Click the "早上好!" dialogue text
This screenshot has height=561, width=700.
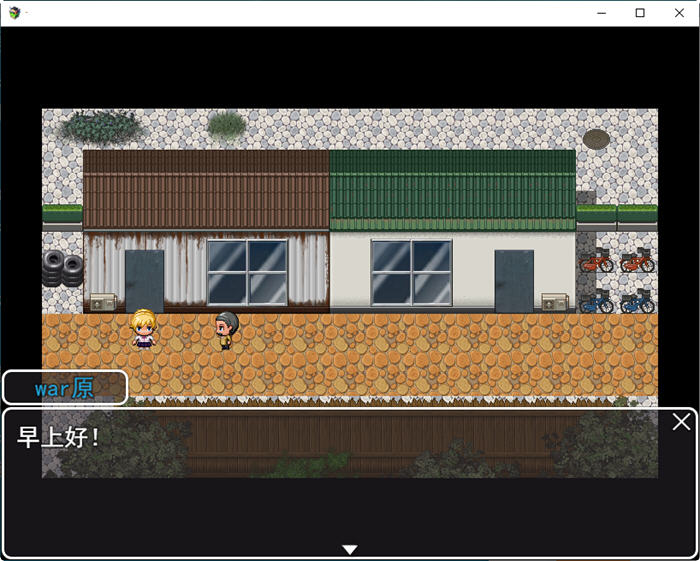click(59, 437)
